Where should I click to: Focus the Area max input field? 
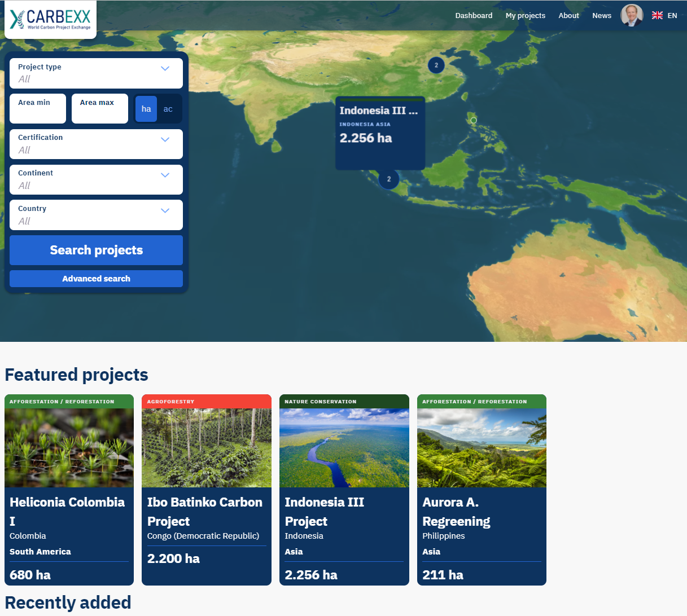coord(100,109)
